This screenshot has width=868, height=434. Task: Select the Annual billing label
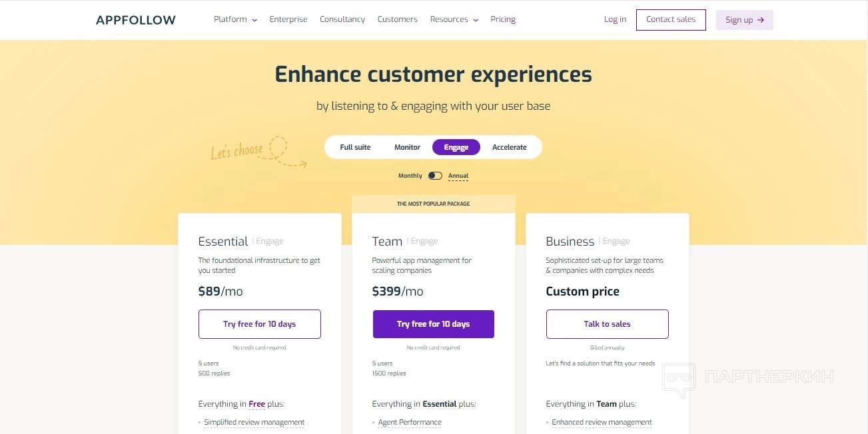coord(458,176)
